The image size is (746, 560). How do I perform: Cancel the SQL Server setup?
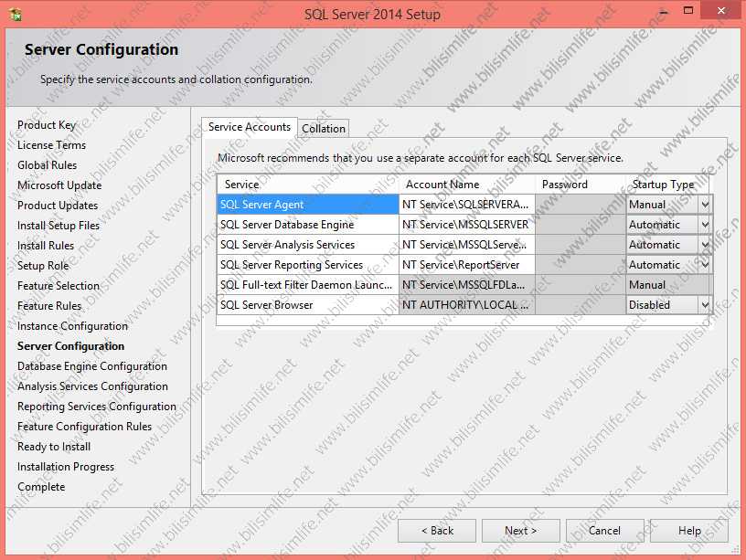pyautogui.click(x=604, y=531)
